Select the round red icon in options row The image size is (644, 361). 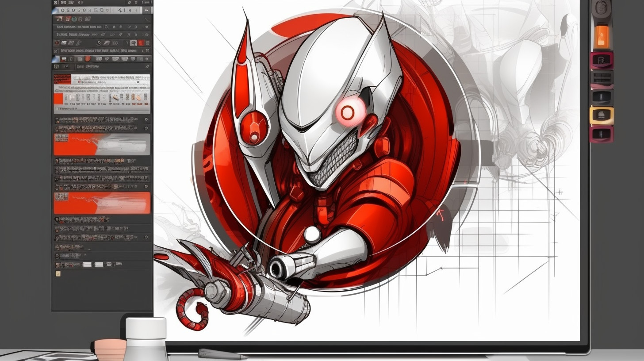click(88, 58)
